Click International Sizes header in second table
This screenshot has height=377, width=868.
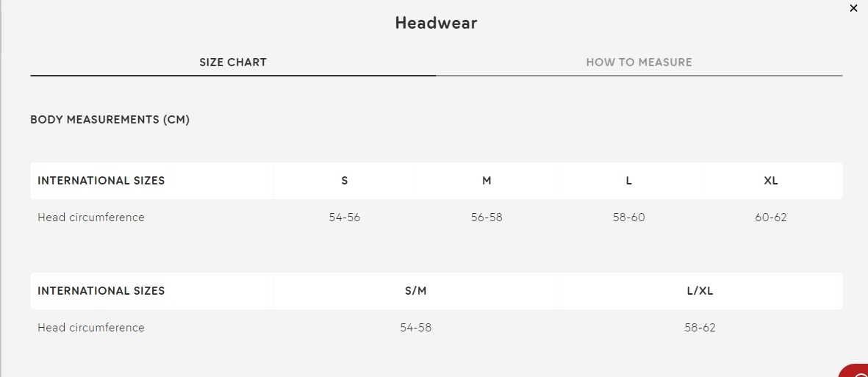point(101,290)
